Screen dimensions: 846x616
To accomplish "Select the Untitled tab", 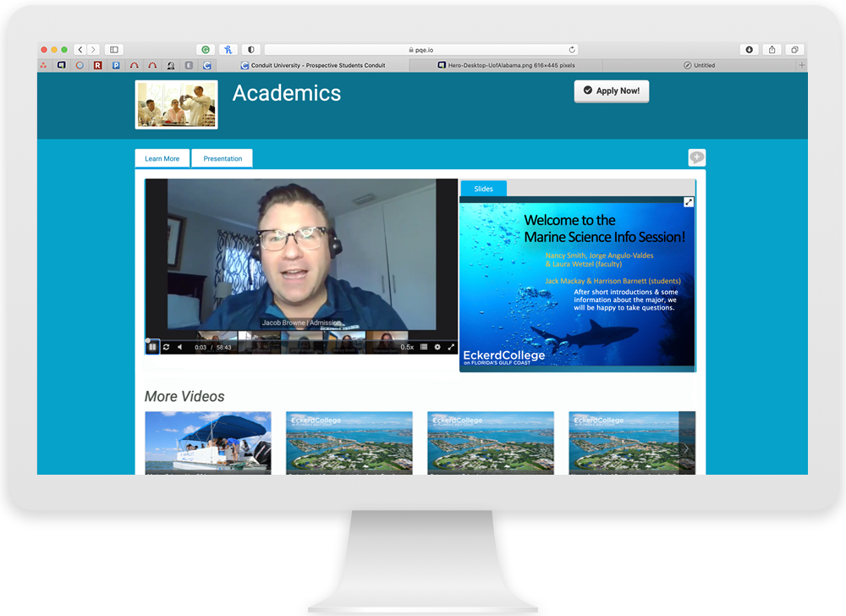I will coord(700,65).
